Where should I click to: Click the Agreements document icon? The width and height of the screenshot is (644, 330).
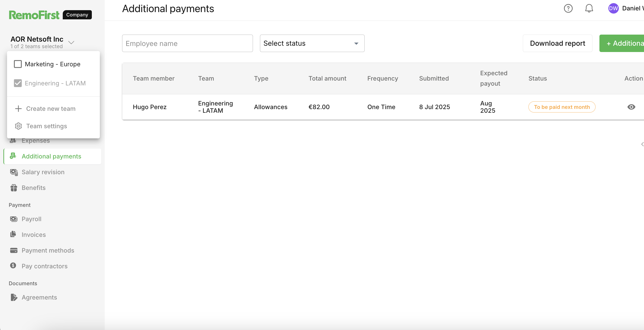(14, 297)
